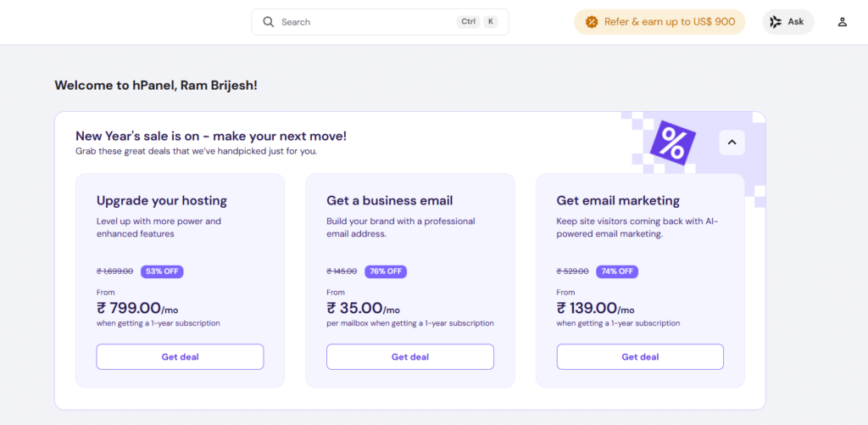Click the Ctrl shortcut key badge
The image size is (868, 425).
click(468, 22)
